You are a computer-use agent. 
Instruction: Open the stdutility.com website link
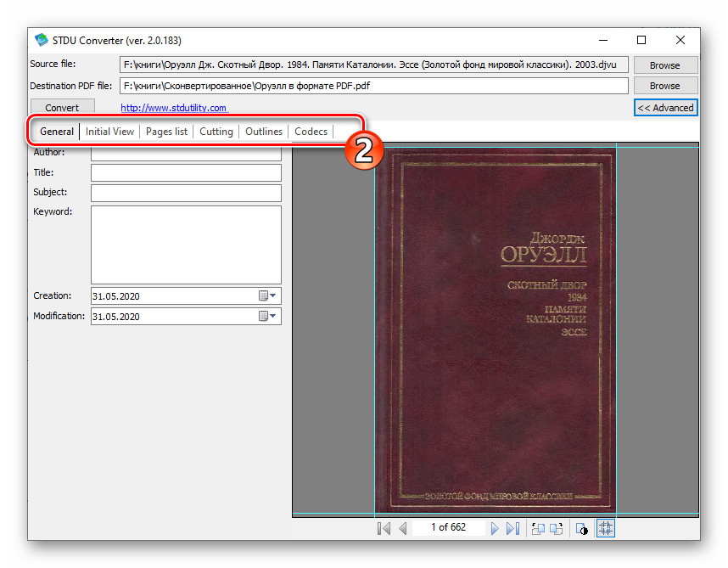(173, 108)
